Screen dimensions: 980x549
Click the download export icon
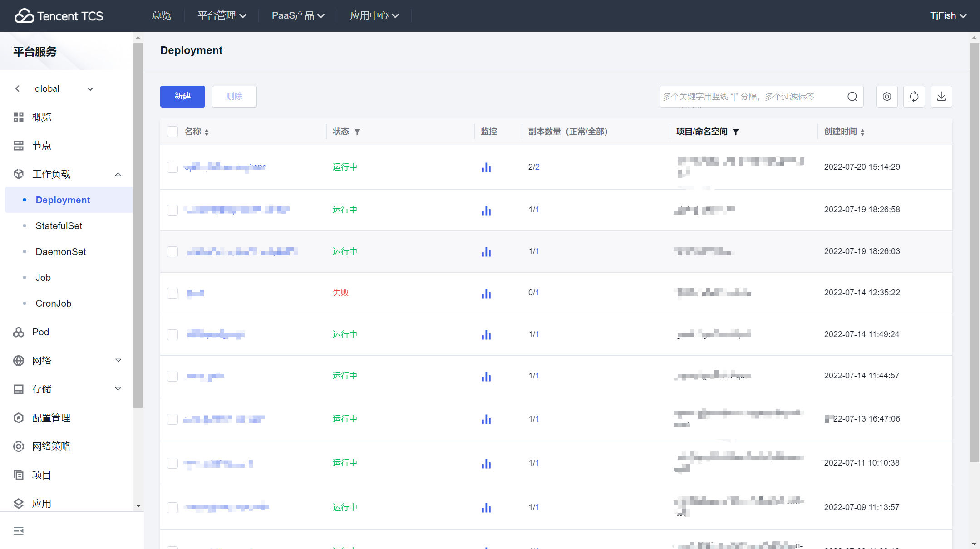941,97
